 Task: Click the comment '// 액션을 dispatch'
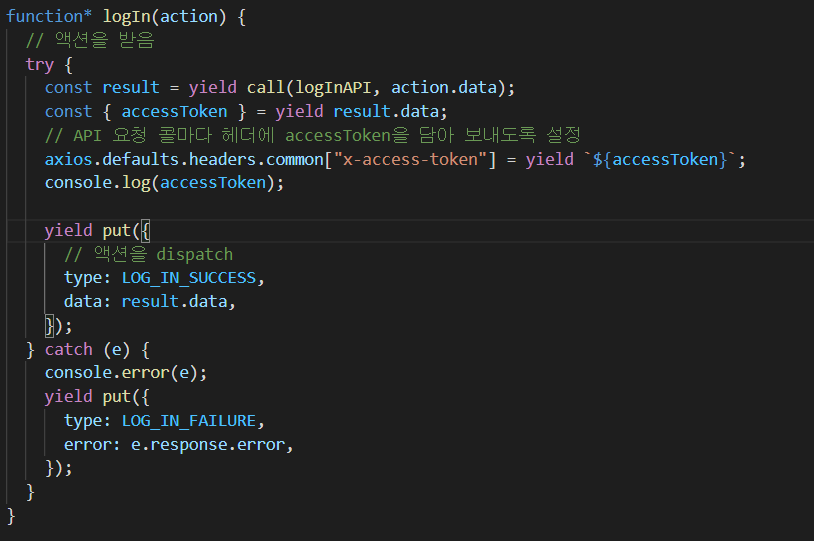pyautogui.click(x=148, y=254)
